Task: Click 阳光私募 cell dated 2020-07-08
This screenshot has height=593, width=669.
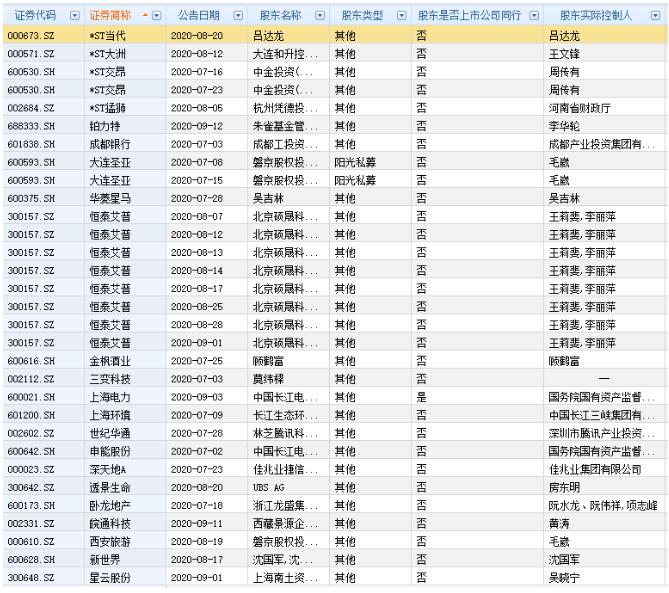Action: pos(354,162)
